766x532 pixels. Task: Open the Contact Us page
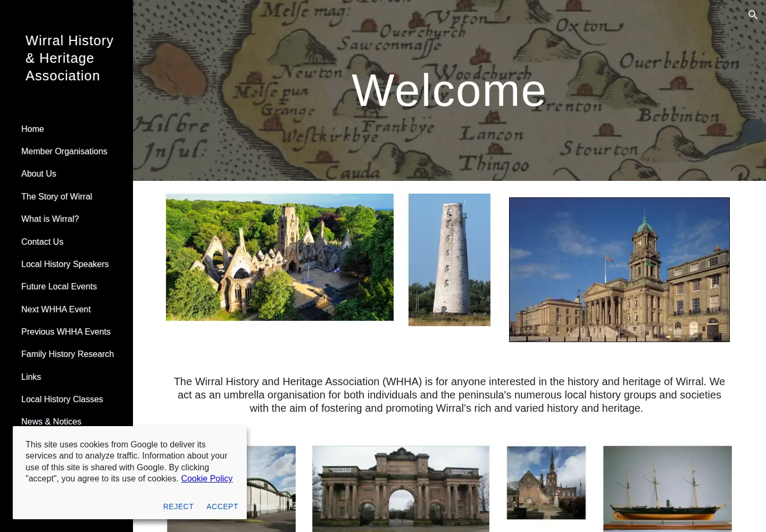tap(43, 242)
